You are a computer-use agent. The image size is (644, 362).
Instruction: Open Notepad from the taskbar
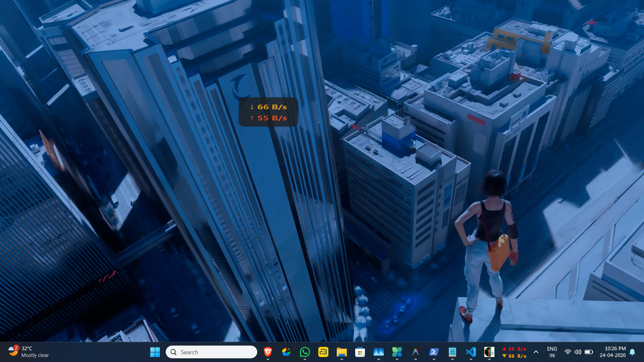(452, 352)
